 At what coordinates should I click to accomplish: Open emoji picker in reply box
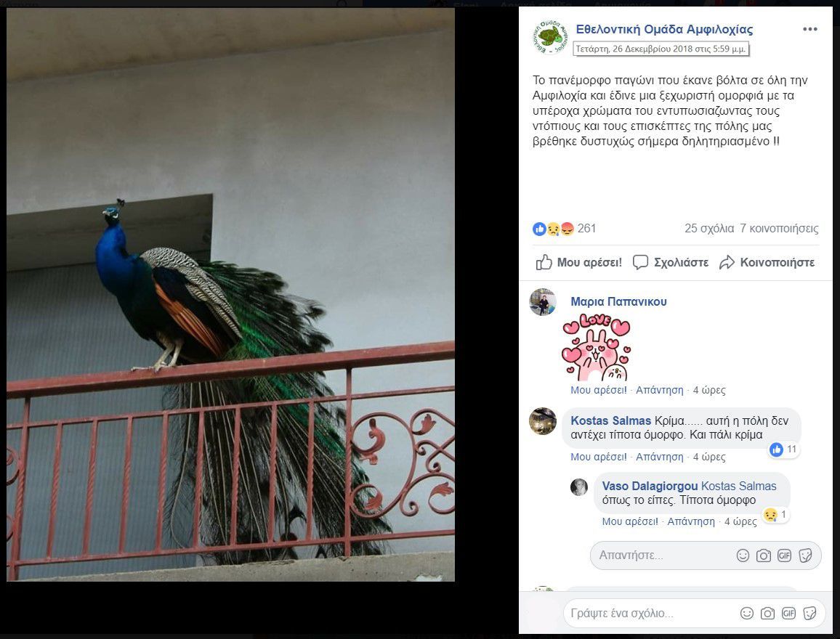tap(743, 555)
